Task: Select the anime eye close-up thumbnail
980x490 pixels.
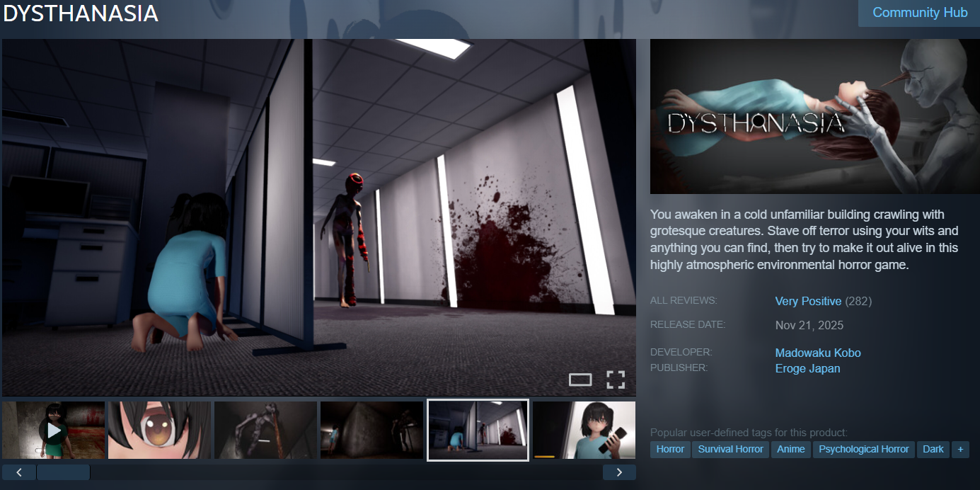Action: [160, 431]
